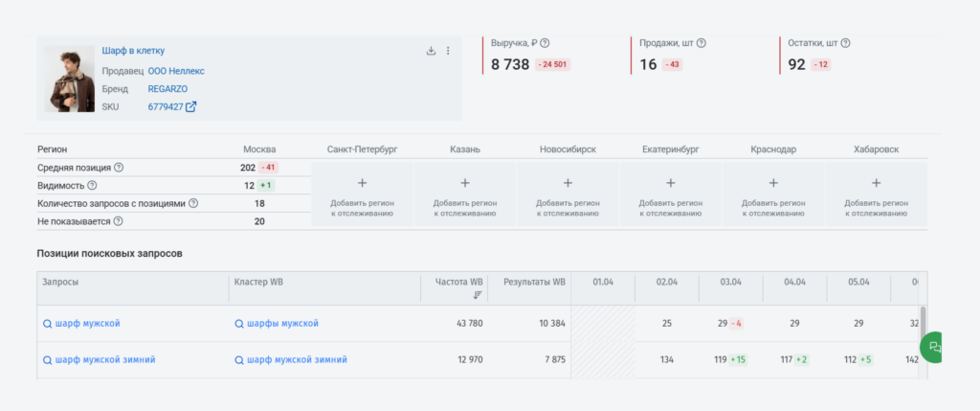Image resolution: width=980 pixels, height=411 pixels.
Task: Click results value 7 875
Action: tap(554, 360)
